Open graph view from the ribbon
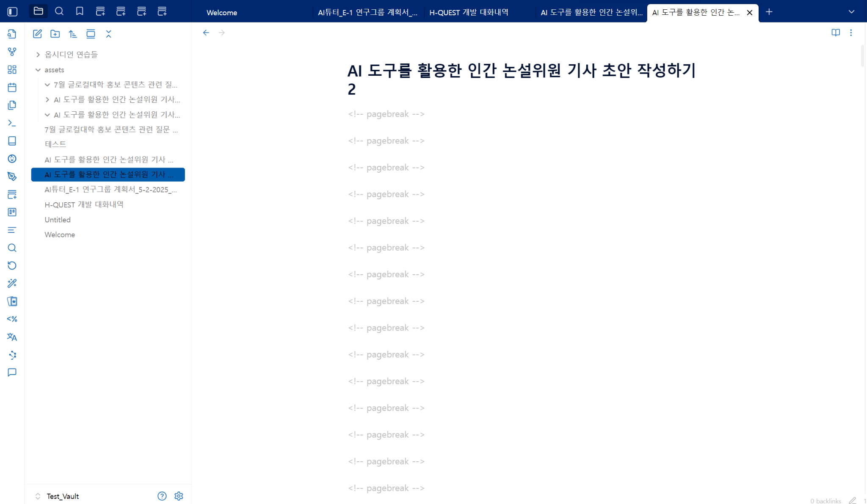867x504 pixels. point(12,52)
